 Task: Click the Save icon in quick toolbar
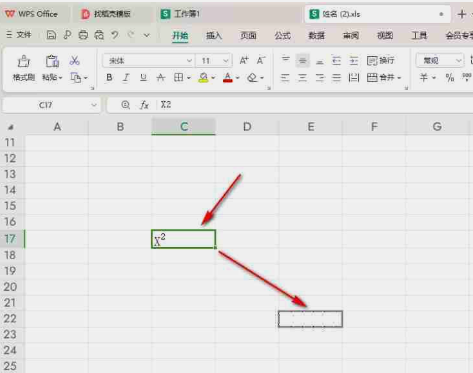coord(51,35)
